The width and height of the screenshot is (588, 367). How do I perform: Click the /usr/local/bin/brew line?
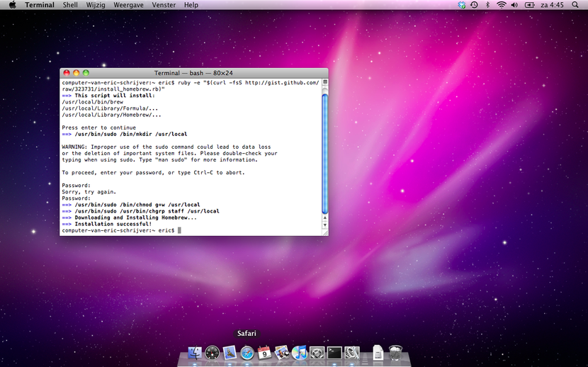92,102
